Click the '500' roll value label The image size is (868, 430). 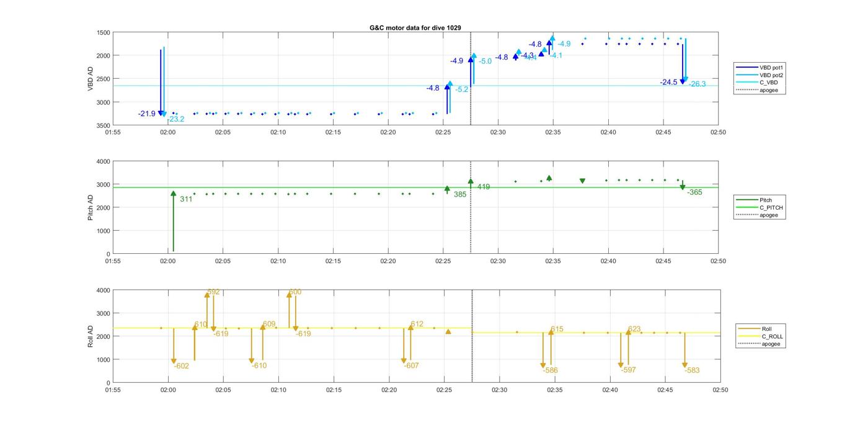(295, 292)
